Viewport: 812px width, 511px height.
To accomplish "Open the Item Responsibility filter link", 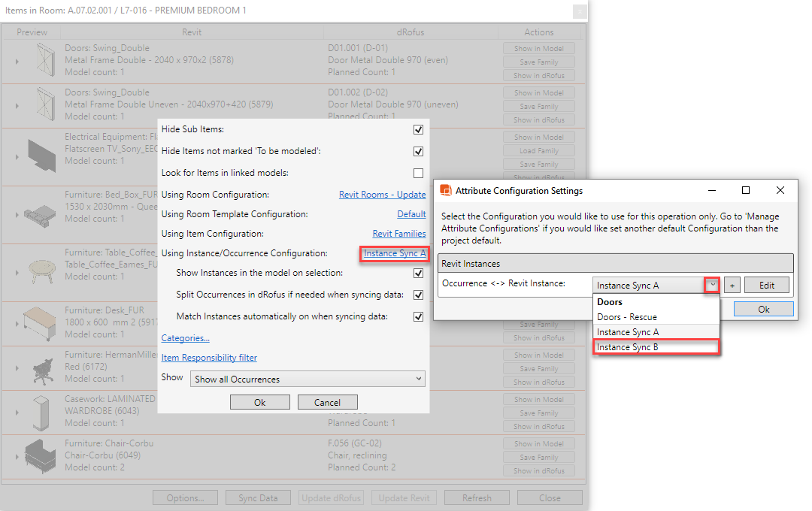I will (209, 358).
